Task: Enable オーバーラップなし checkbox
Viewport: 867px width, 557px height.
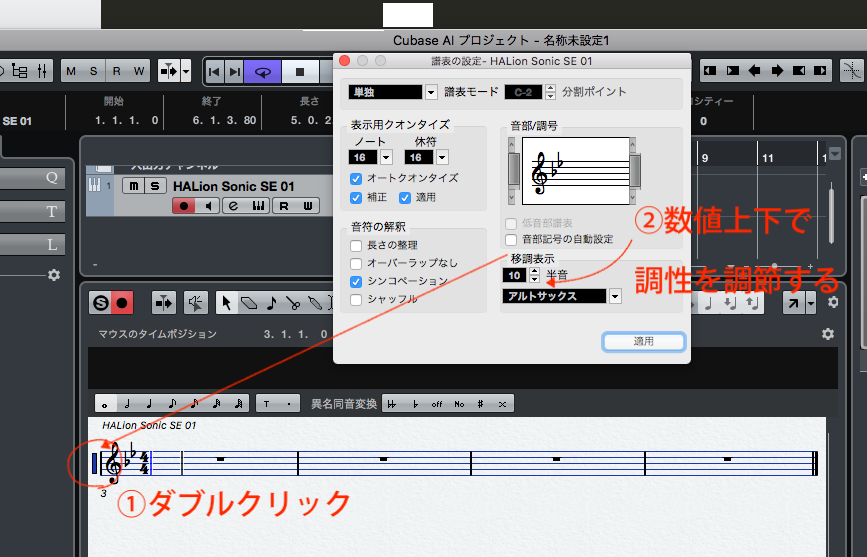Action: 356,263
